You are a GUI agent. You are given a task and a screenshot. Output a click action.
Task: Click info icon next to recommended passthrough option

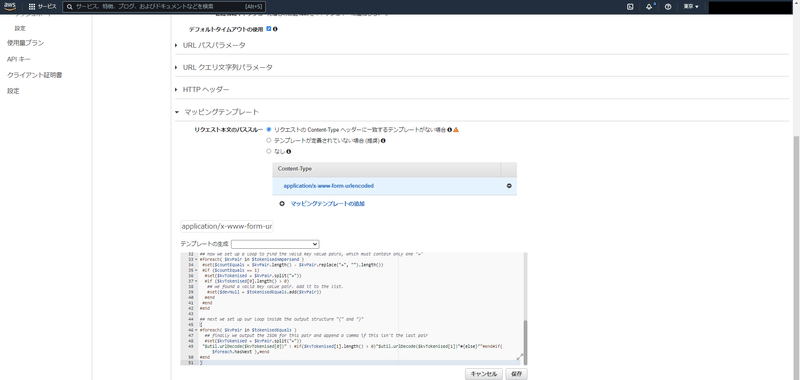383,140
